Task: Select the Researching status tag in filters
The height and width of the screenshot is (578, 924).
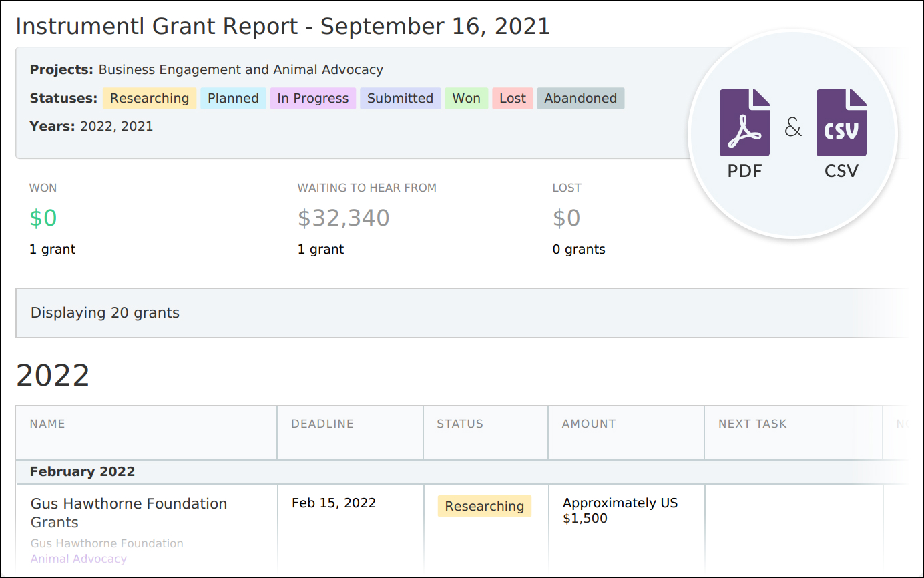Action: coord(150,99)
